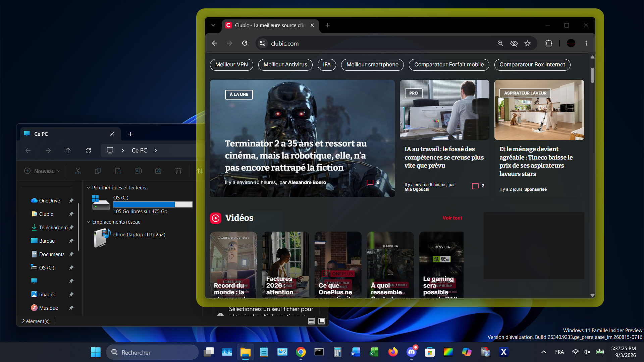Viewport: 644px width, 362px height.
Task: Open comments on IA au travail article
Action: point(478,186)
